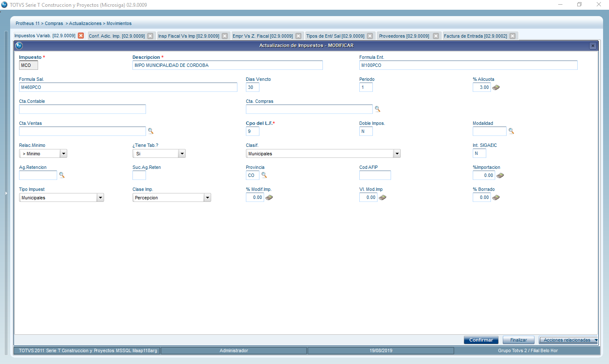
Task: Open calculator icon next to % Borrado
Action: tap(496, 197)
